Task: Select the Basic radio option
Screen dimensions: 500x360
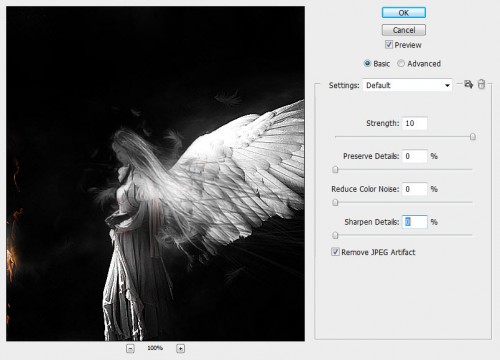Action: pyautogui.click(x=367, y=63)
